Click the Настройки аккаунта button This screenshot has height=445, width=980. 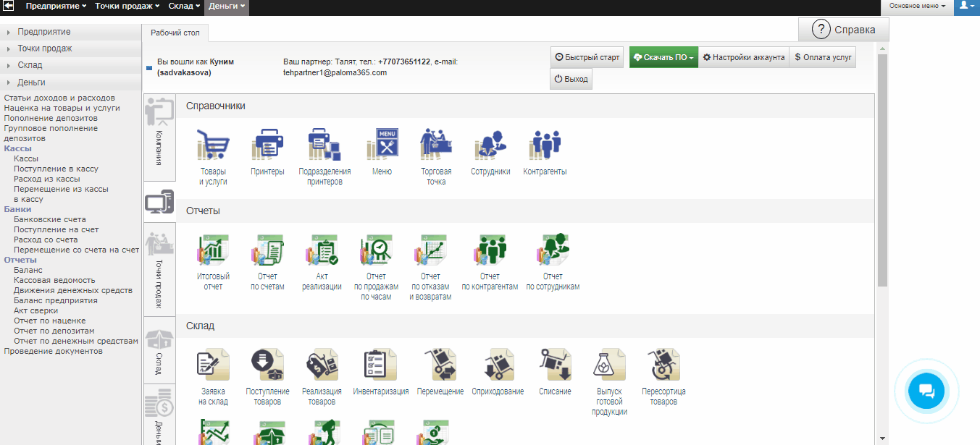743,57
